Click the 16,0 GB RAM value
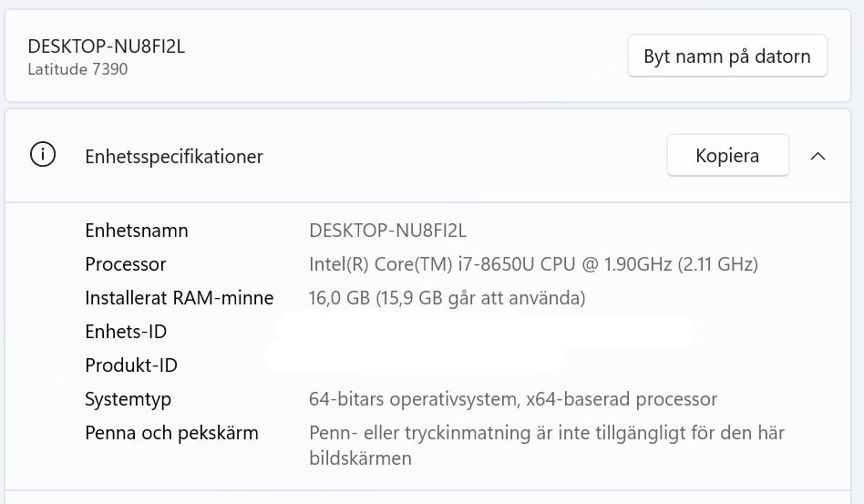864x504 pixels. pos(447,298)
